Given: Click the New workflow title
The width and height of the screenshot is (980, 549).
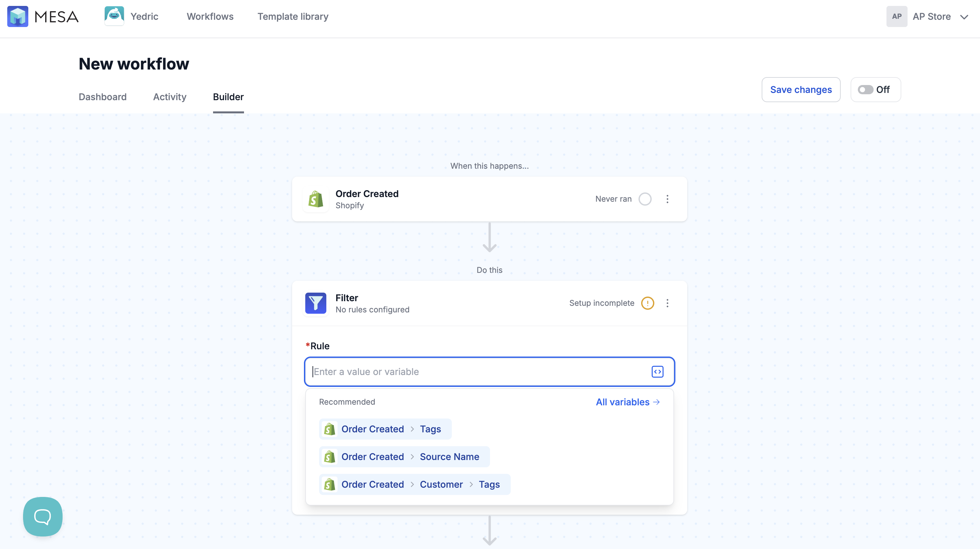Looking at the screenshot, I should coord(134,64).
